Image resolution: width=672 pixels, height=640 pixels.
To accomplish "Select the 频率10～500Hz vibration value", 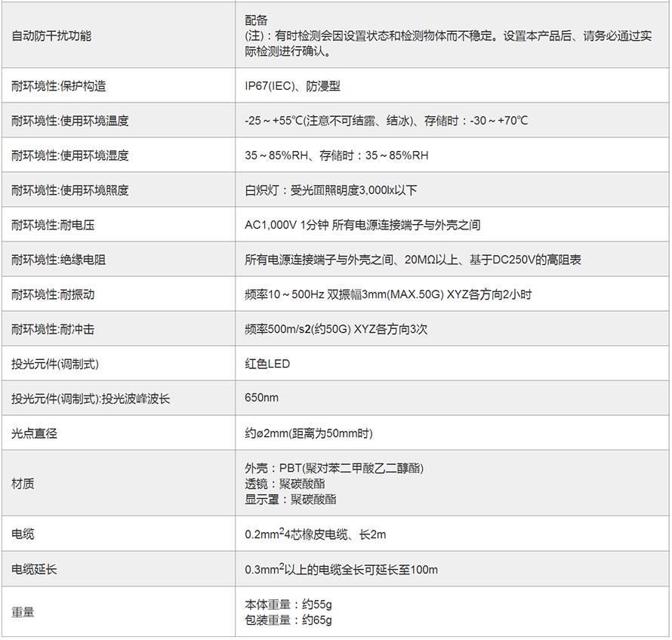I will [x=388, y=294].
